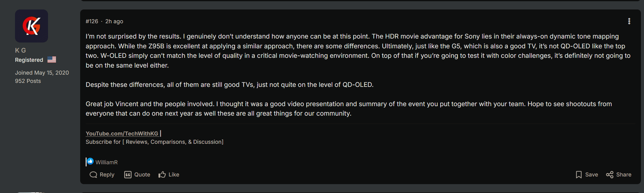Image resolution: width=644 pixels, height=193 pixels.
Task: Click the US flag beside Registered
Action: (52, 60)
